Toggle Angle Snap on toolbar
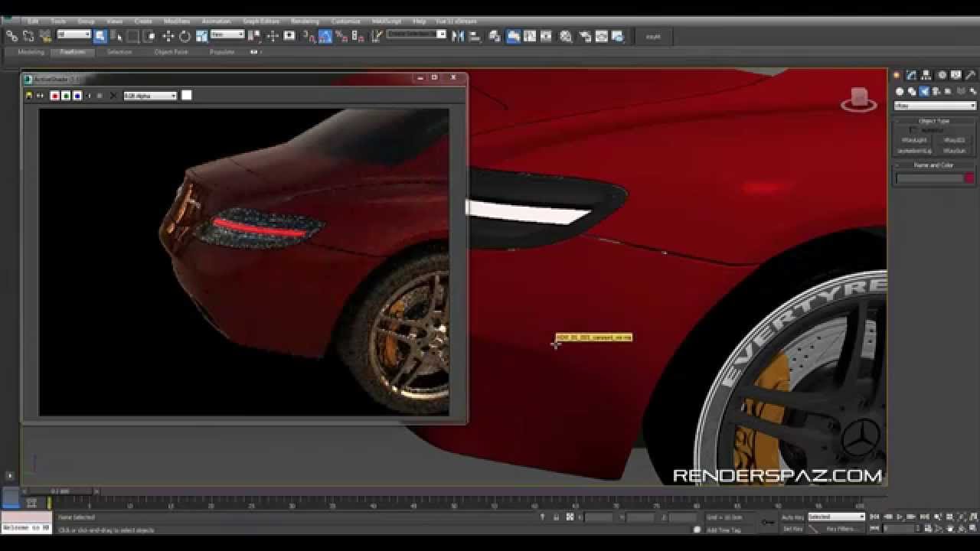The image size is (980, 551). [x=325, y=35]
